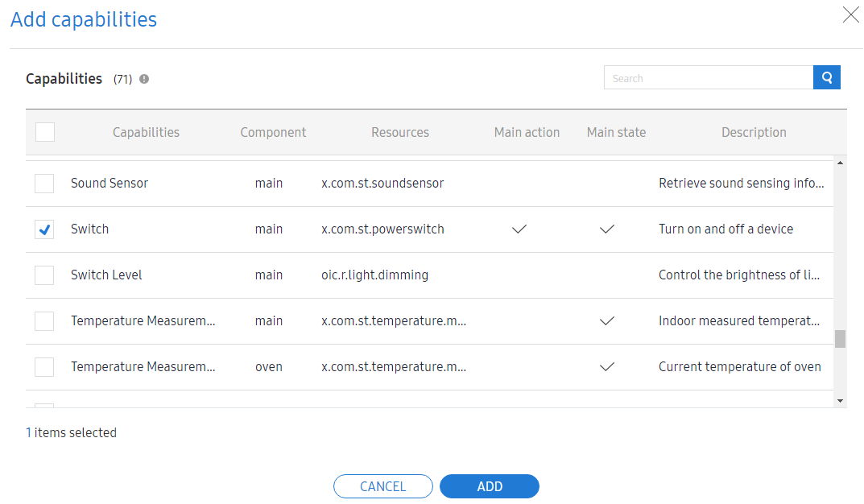864x504 pixels.
Task: Enable the Switch Level checkbox
Action: coord(45,275)
